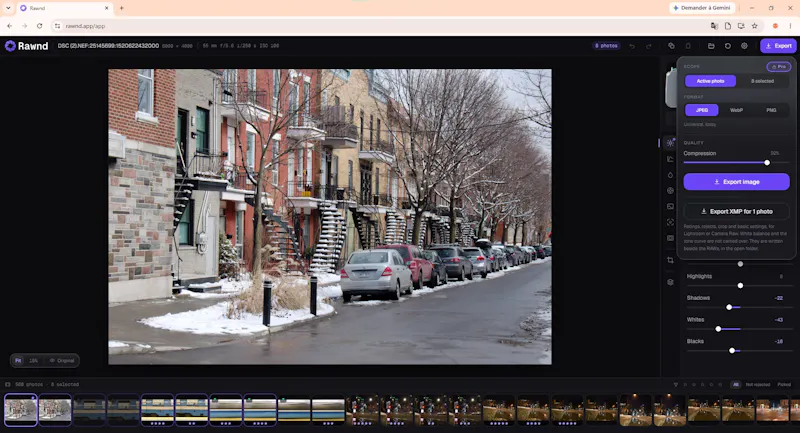The width and height of the screenshot is (800, 433).
Task: Click the 500 photos count text
Action: [29, 385]
